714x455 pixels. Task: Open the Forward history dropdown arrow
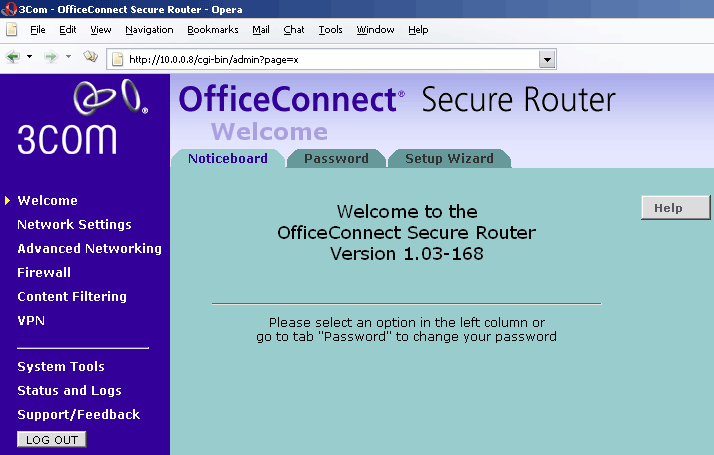coord(68,57)
